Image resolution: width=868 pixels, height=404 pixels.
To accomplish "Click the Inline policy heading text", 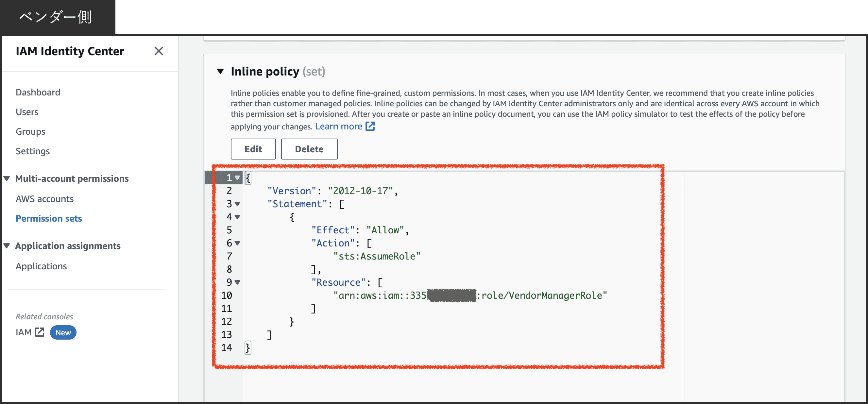I will pos(265,72).
